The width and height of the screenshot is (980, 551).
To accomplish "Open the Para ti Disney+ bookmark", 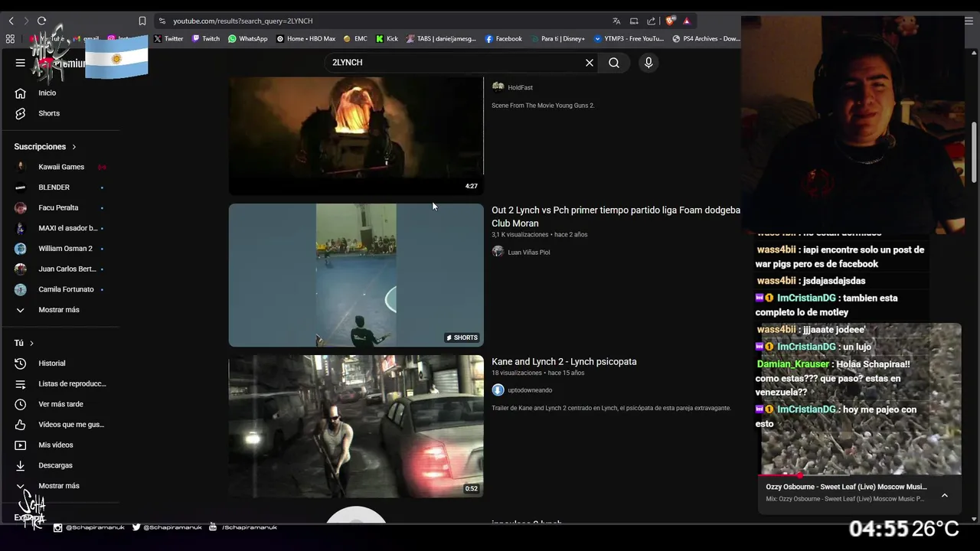I will click(557, 38).
